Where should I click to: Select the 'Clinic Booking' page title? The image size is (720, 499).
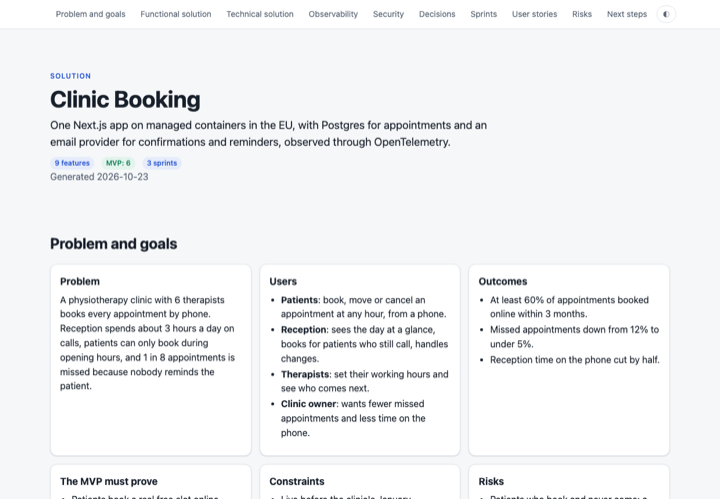pos(125,100)
